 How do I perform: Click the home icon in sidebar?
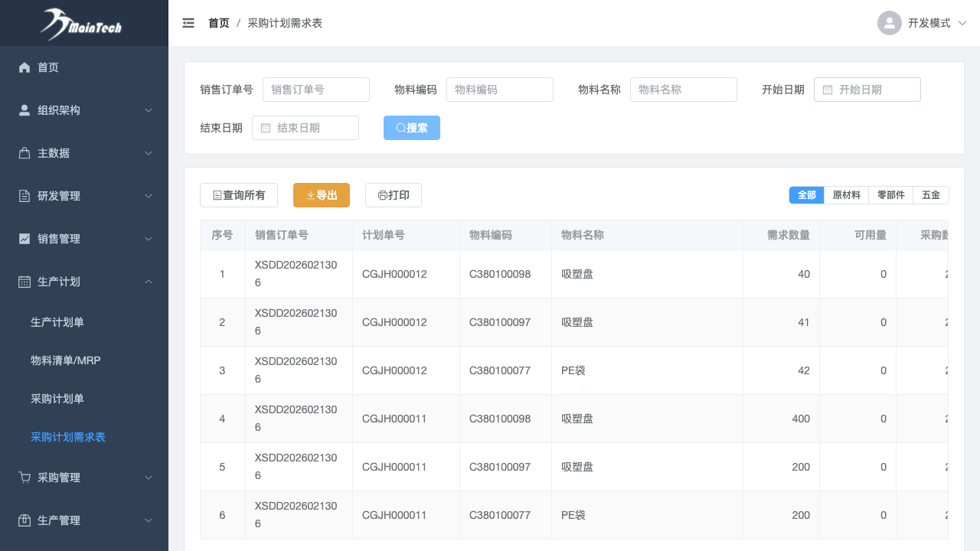point(24,67)
